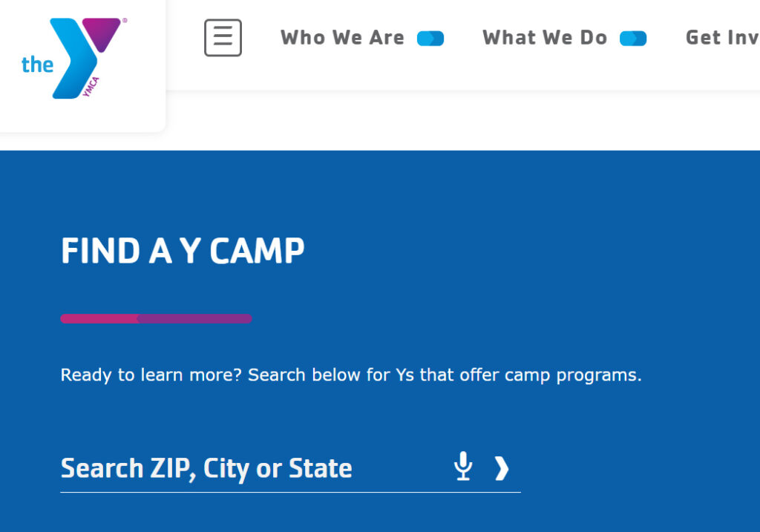Open the "What We Do" menu
This screenshot has width=760, height=532.
(x=545, y=38)
